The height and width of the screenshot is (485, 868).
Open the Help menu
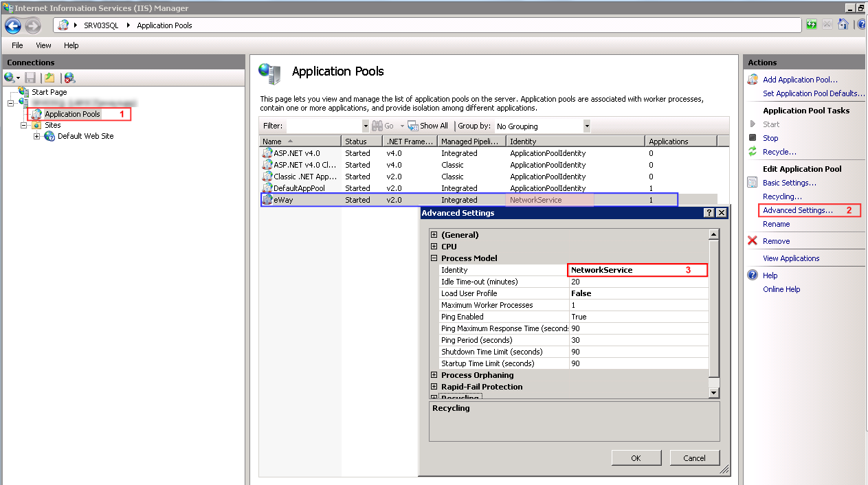71,45
